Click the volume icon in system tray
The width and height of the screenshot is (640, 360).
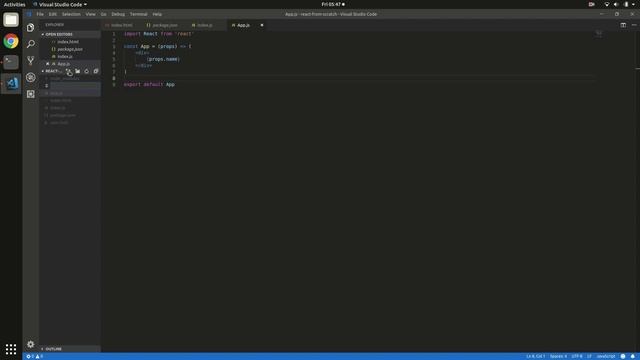point(616,4)
